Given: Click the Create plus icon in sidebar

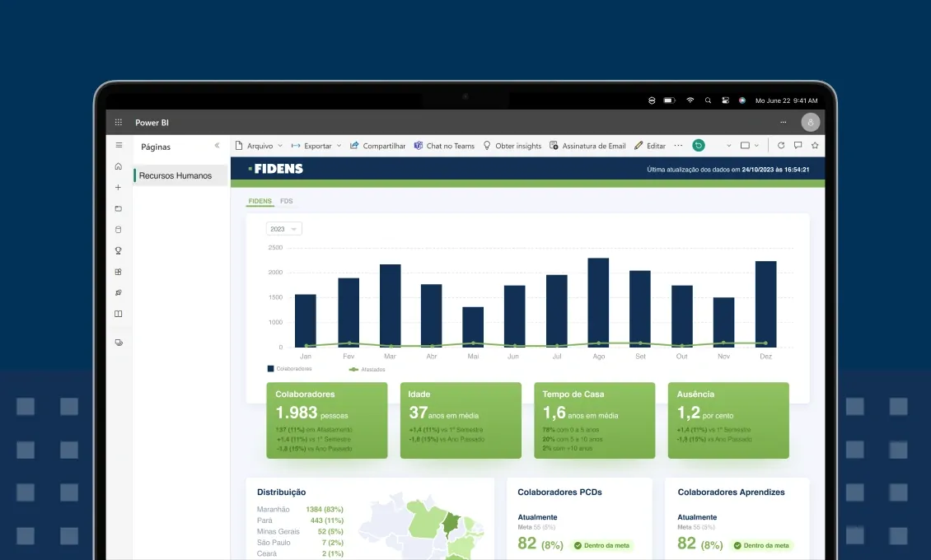Looking at the screenshot, I should (118, 188).
